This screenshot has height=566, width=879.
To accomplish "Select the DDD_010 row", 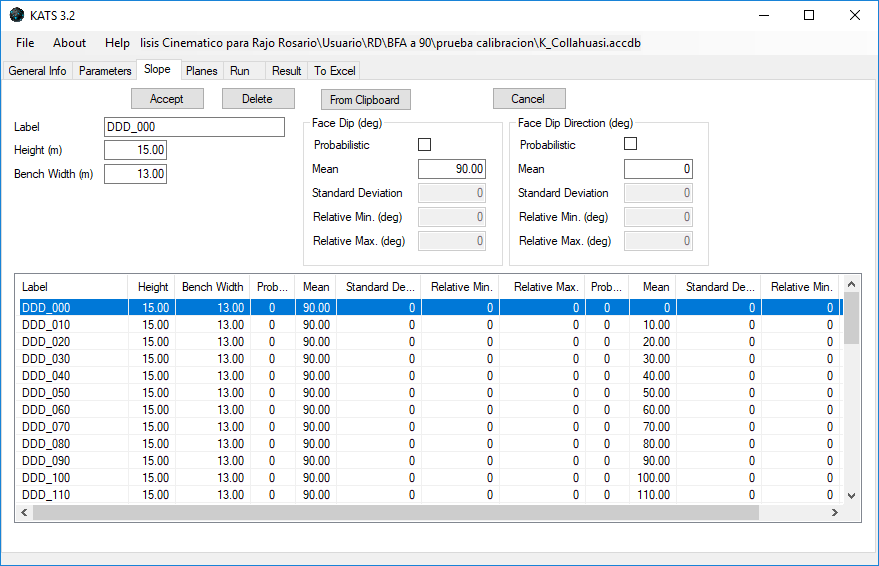I will point(431,325).
